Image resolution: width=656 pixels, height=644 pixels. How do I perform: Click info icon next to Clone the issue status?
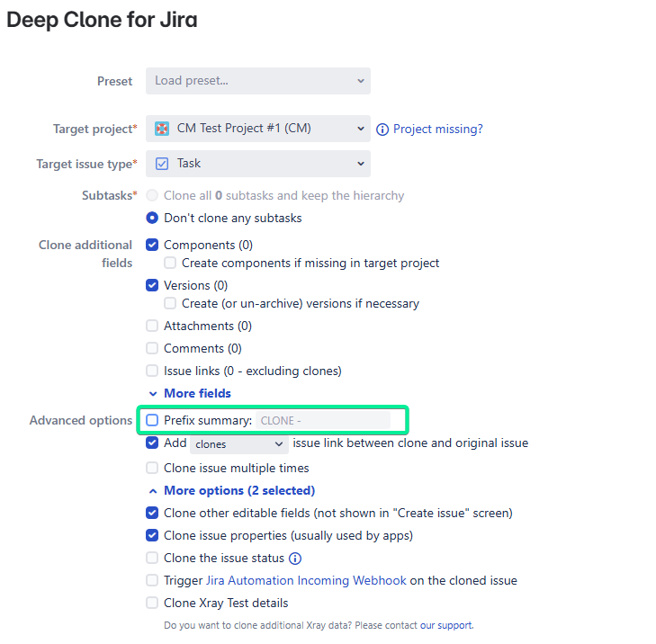[x=295, y=559]
